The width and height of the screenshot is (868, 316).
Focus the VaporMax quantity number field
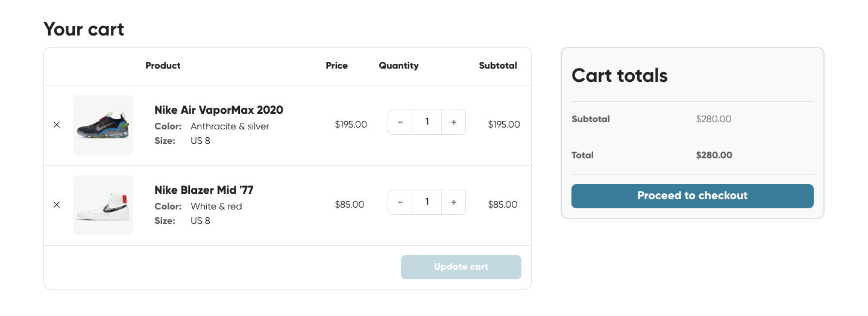point(427,122)
